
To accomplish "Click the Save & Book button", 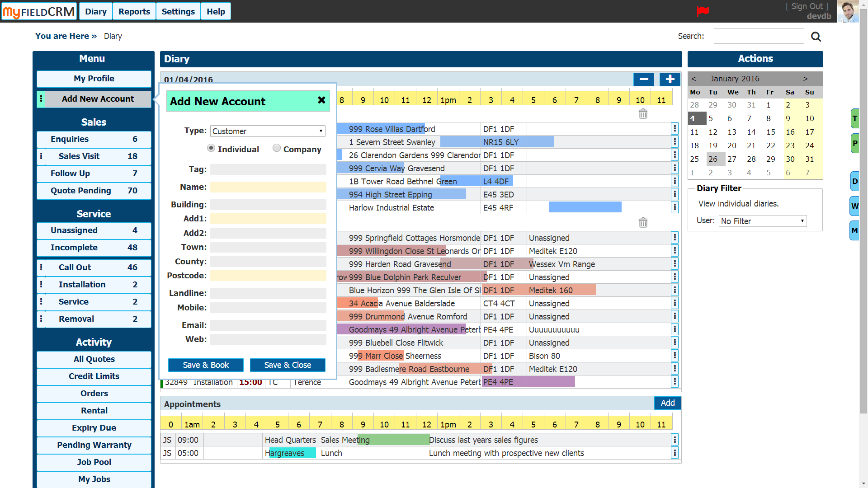I will tap(206, 365).
